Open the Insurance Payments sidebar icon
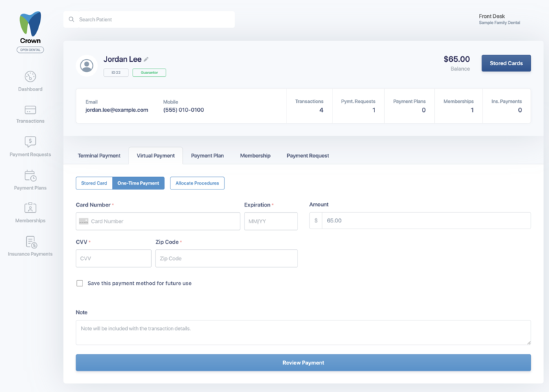Image resolution: width=549 pixels, height=392 pixels. (x=31, y=242)
